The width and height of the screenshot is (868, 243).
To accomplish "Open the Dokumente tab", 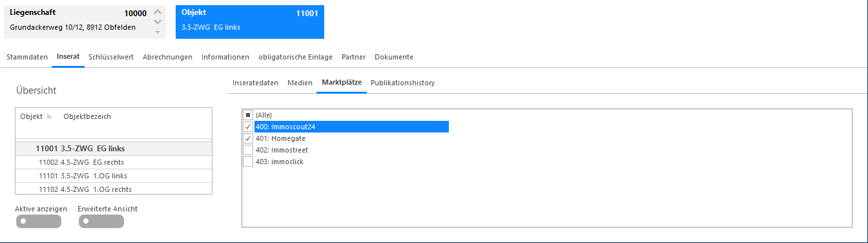I will coord(394,57).
